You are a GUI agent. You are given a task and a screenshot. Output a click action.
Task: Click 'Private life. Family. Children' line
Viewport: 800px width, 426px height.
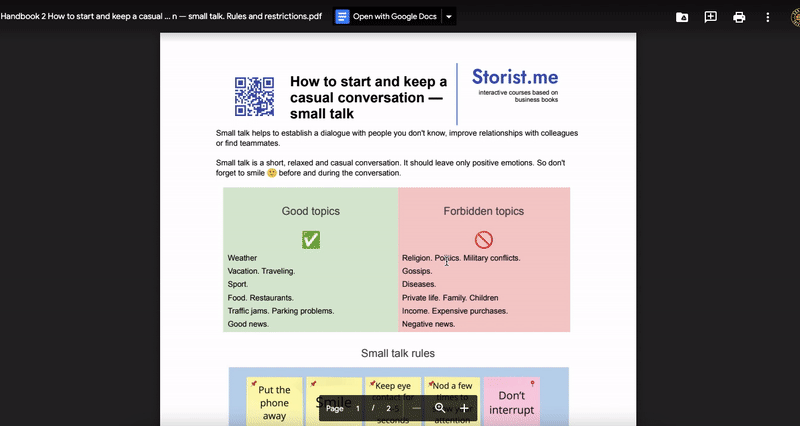450,298
